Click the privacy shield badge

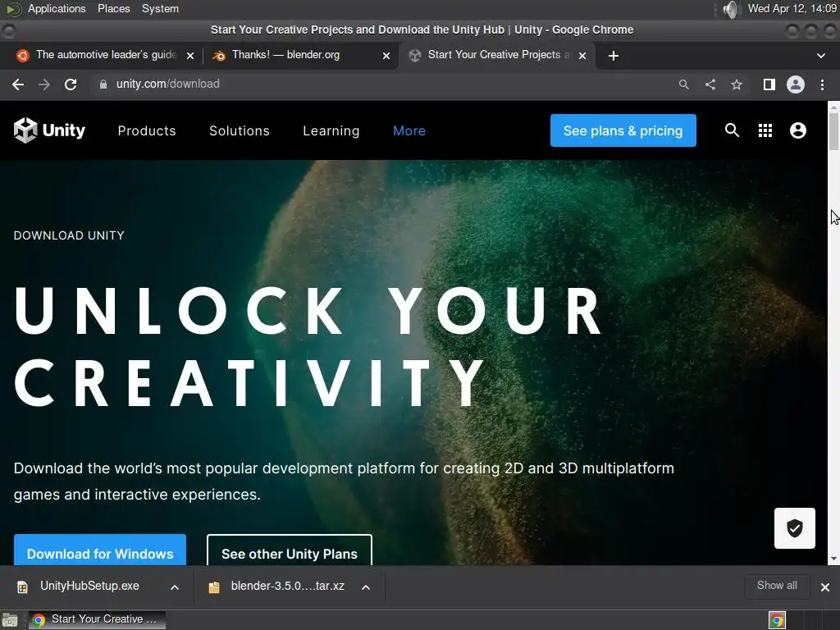[794, 528]
